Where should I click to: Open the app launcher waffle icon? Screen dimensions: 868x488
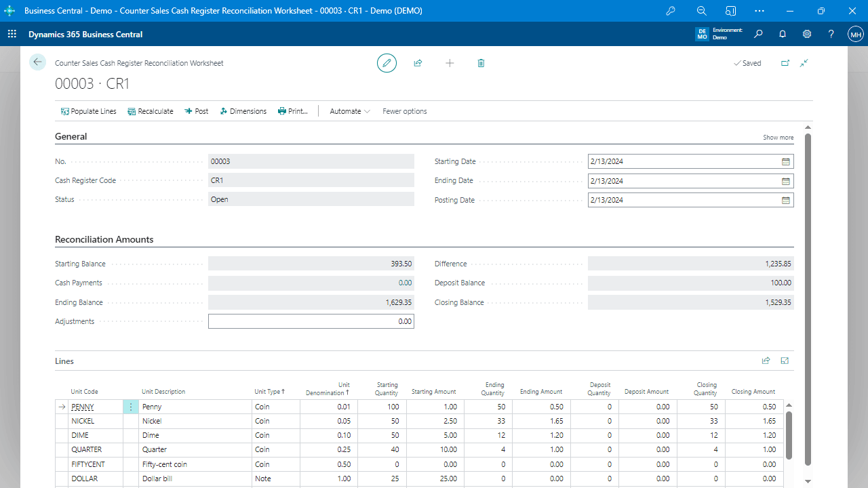point(12,34)
